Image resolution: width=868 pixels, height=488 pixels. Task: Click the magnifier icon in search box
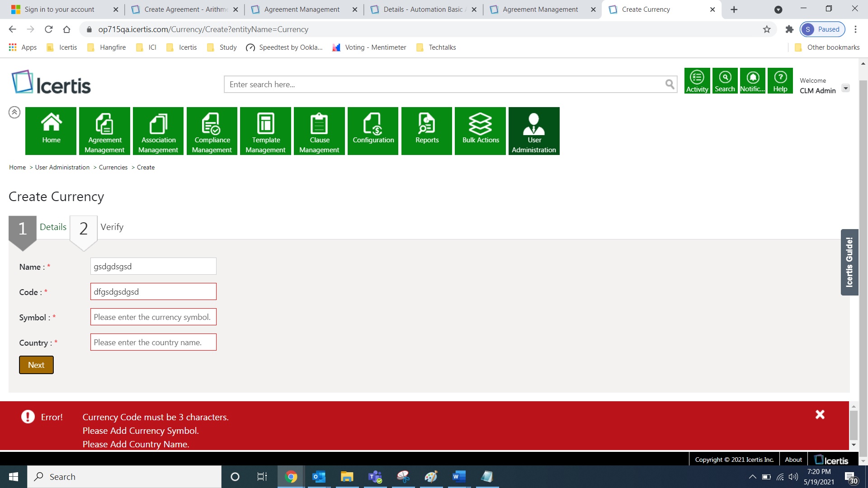(670, 84)
